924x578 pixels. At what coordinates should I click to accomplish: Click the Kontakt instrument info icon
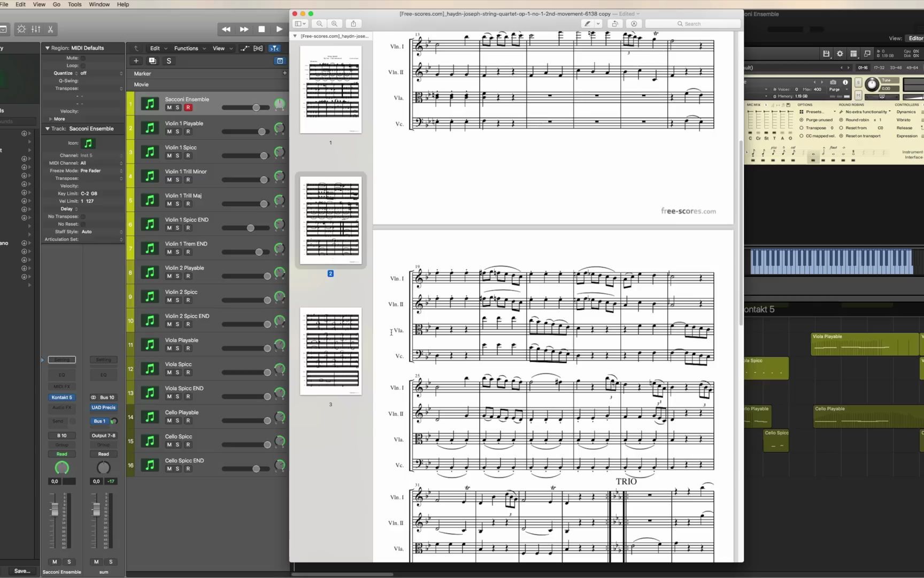tap(845, 82)
